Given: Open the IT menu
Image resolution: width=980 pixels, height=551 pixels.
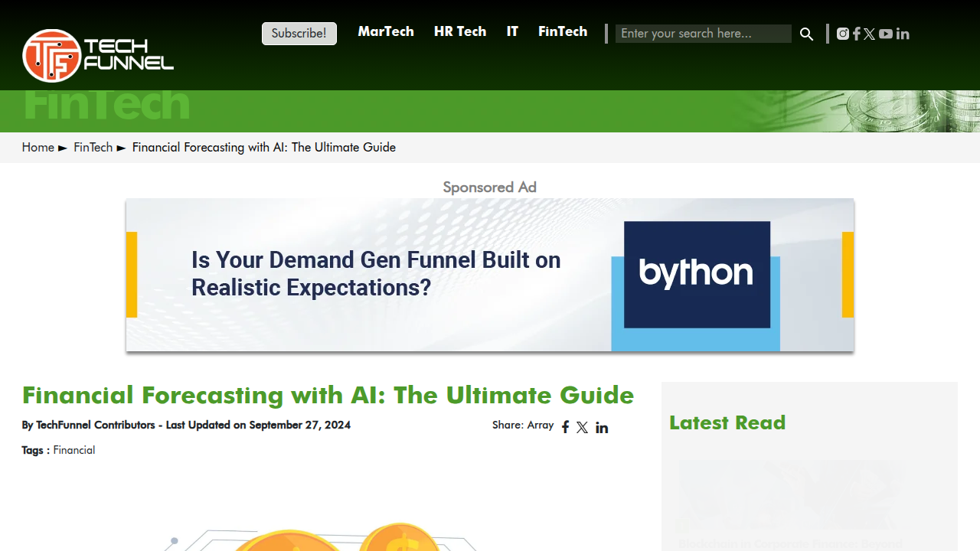Looking at the screenshot, I should coord(512,31).
